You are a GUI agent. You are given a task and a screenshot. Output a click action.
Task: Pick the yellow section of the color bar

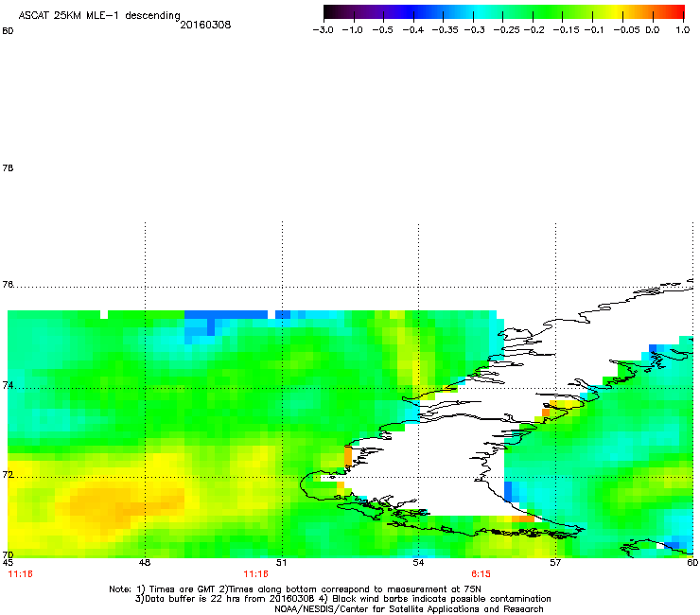point(618,12)
